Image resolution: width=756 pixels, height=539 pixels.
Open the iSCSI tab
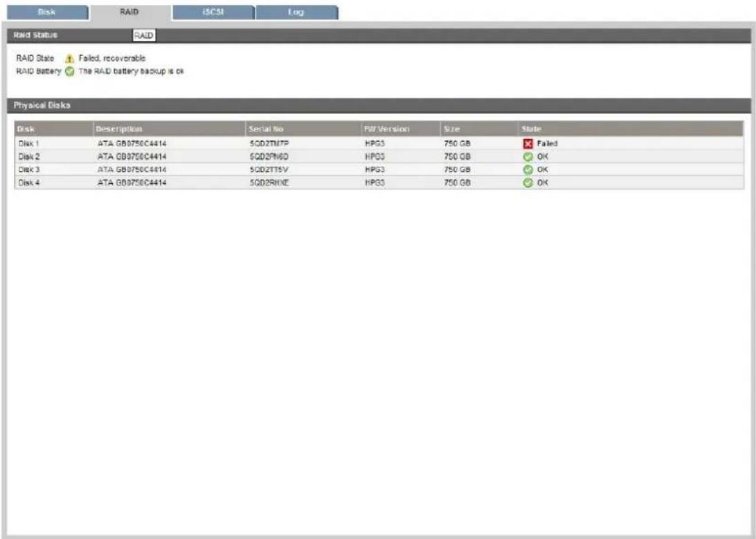tap(213, 12)
